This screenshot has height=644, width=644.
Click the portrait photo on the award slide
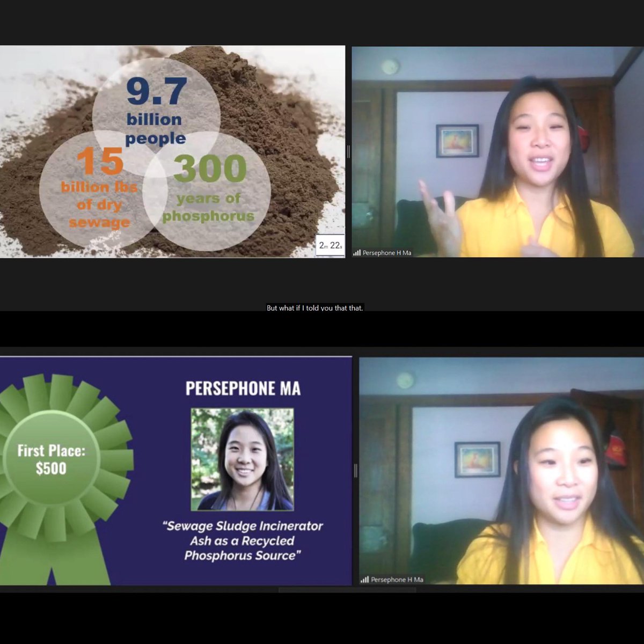pos(243,459)
